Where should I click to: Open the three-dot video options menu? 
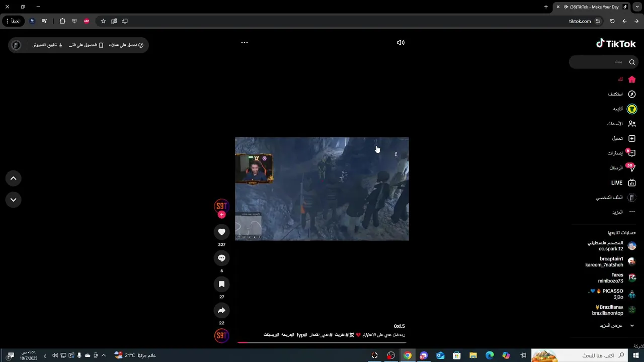pyautogui.click(x=245, y=43)
